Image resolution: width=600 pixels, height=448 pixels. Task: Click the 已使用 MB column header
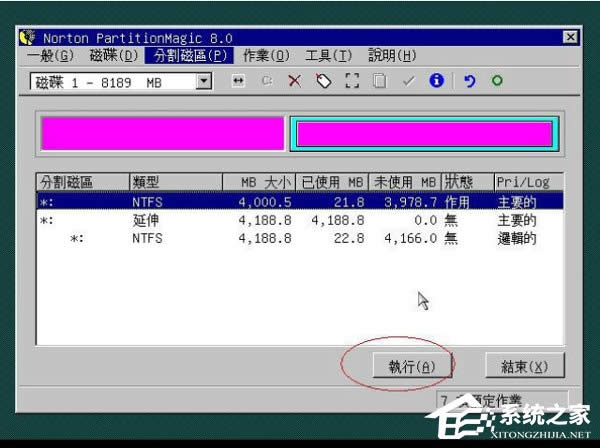[x=332, y=182]
